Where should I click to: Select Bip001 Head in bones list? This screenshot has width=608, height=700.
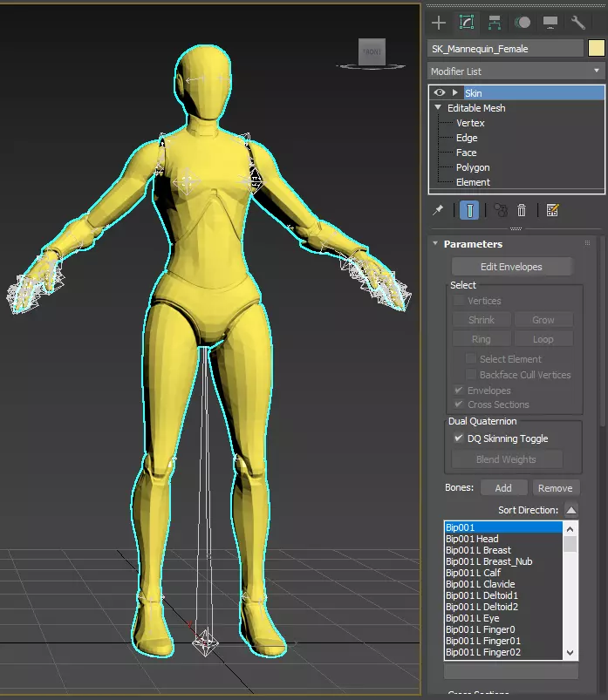click(472, 539)
